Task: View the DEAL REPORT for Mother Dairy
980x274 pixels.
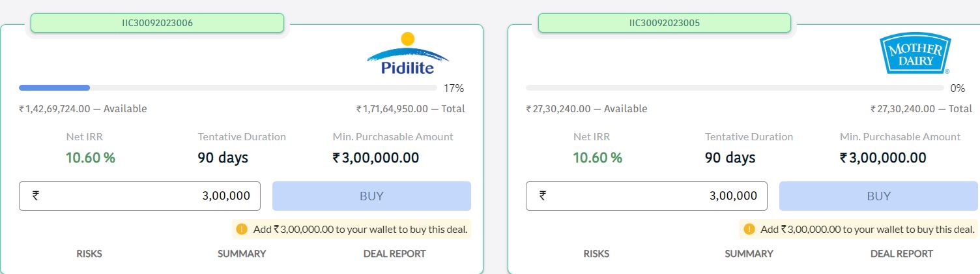Action: (x=901, y=254)
